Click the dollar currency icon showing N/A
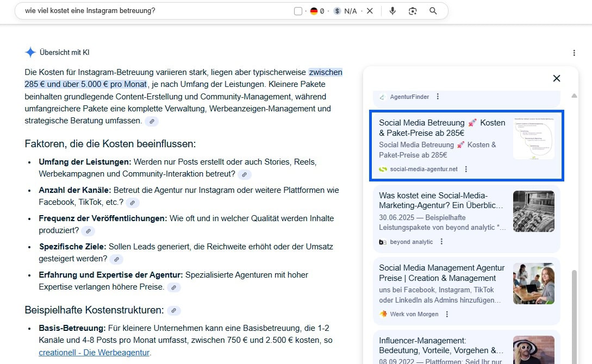The image size is (592, 364). (x=337, y=10)
